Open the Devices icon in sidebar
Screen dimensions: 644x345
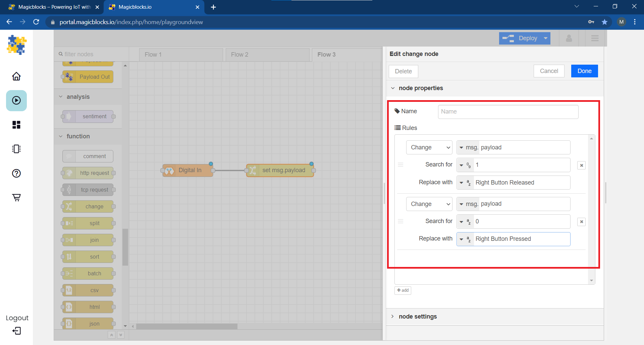[16, 149]
